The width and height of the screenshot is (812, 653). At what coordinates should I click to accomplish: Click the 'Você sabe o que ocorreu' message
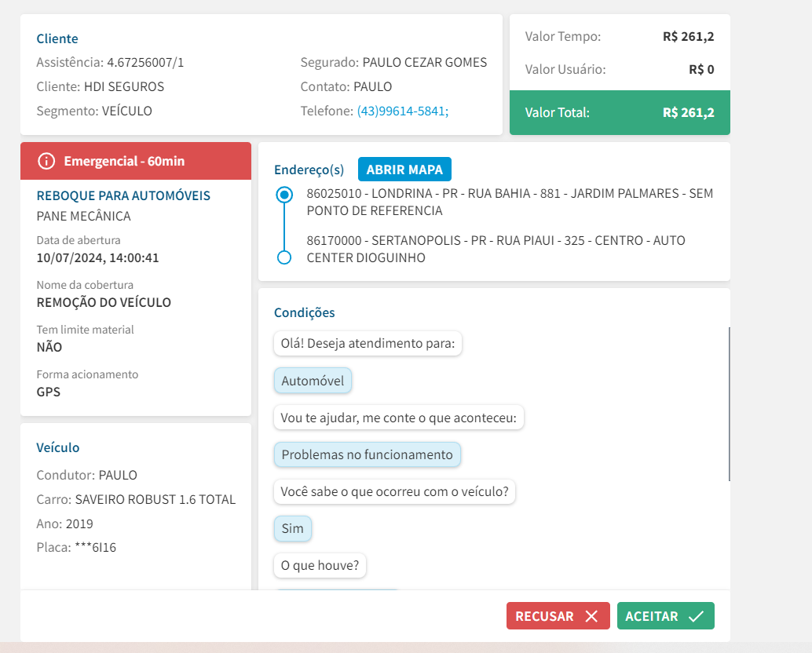[x=394, y=492]
